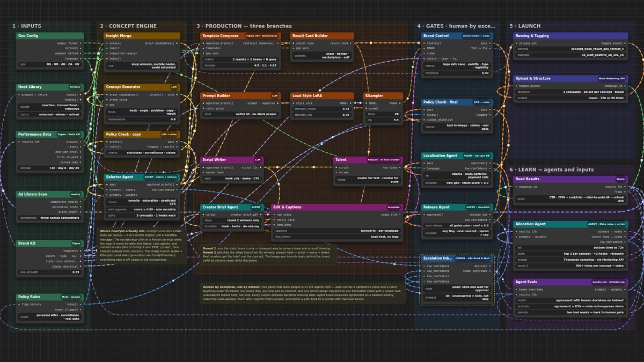
Task: Select the Edit & Captions node header
Action: tap(337, 206)
